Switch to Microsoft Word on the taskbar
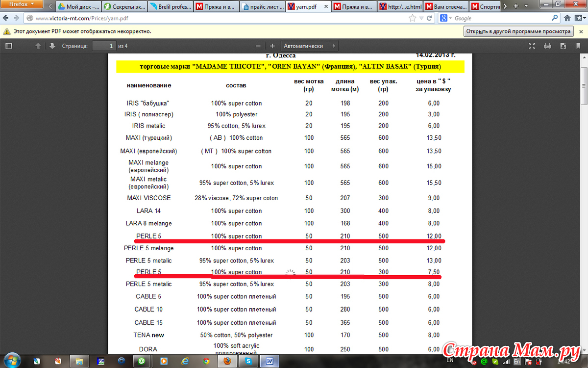Image resolution: width=588 pixels, height=368 pixels. pos(270,361)
